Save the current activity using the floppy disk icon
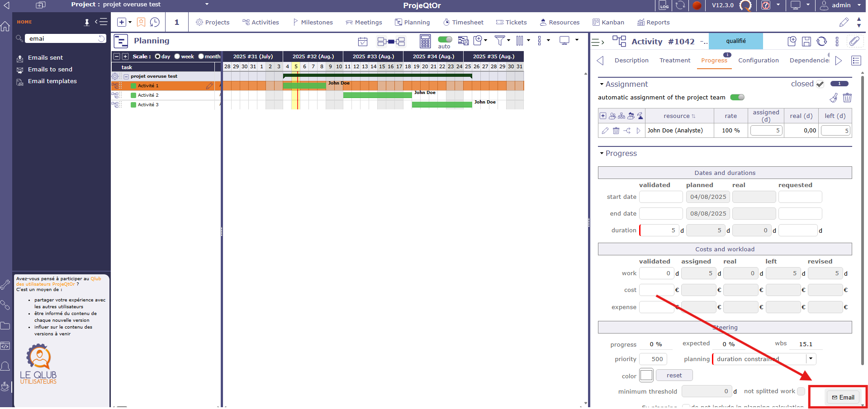The height and width of the screenshot is (409, 868). pyautogui.click(x=806, y=41)
